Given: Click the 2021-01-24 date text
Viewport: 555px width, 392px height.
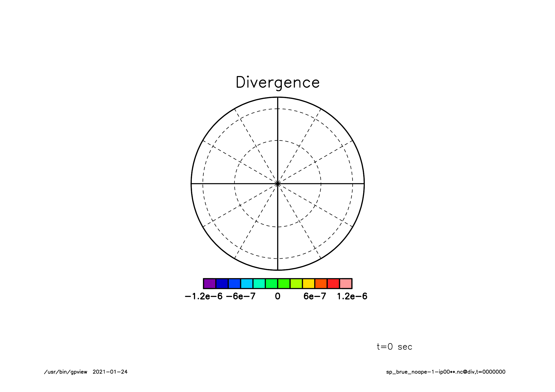Looking at the screenshot, I should [x=110, y=372].
